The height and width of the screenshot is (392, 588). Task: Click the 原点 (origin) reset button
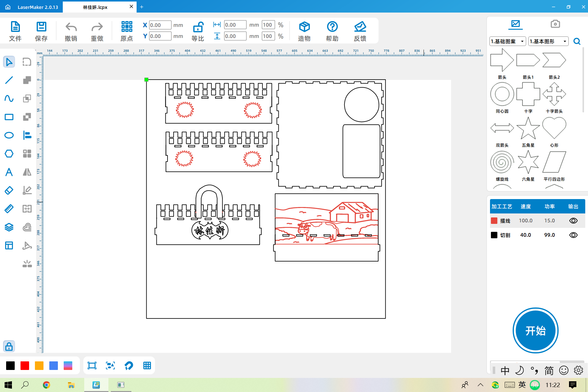(127, 31)
